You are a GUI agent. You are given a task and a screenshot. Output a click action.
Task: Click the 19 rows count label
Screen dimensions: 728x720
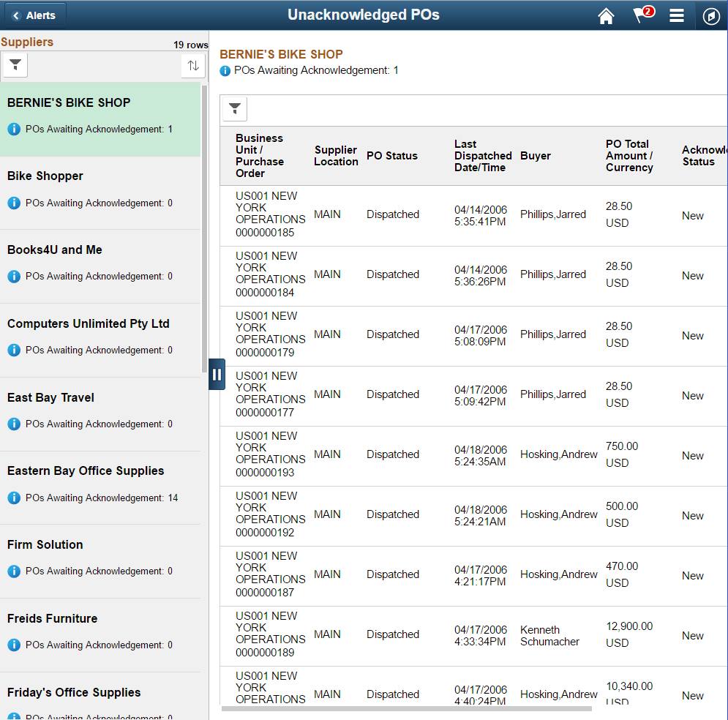click(x=190, y=45)
